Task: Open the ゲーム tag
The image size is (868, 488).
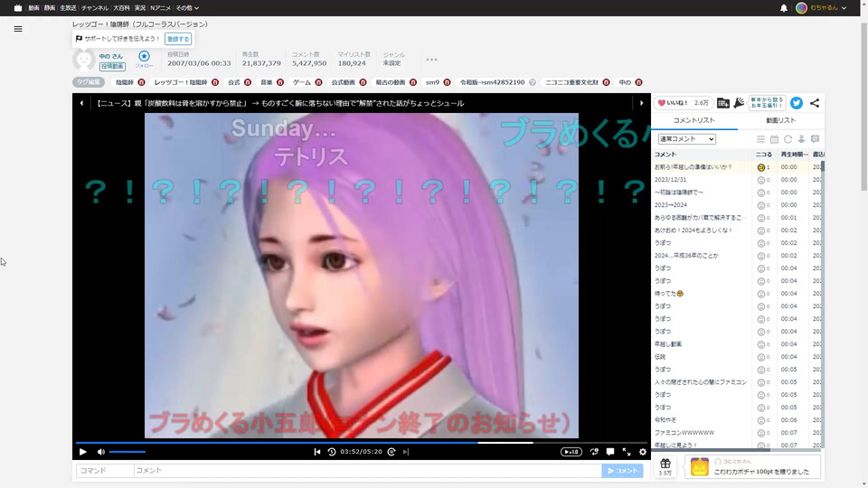Action: 302,82
